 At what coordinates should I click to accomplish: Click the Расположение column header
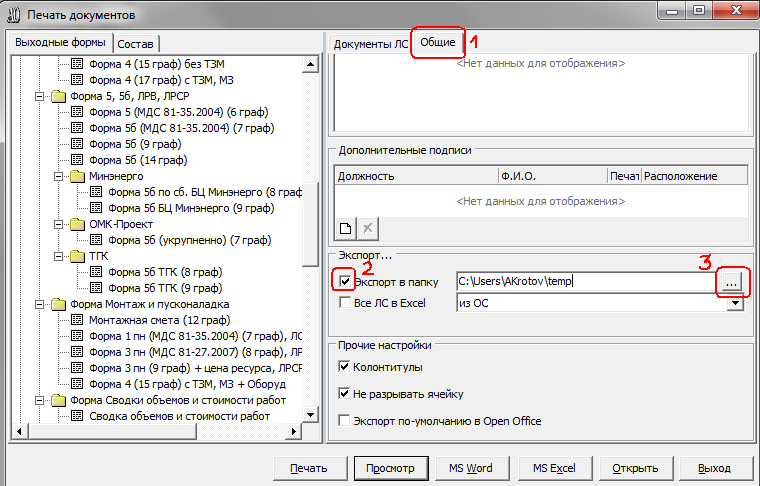694,176
